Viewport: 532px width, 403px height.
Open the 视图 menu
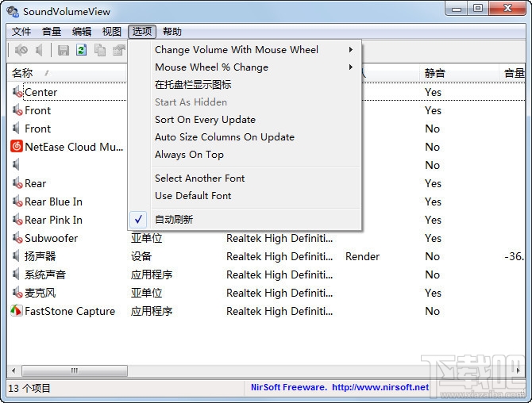point(112,32)
